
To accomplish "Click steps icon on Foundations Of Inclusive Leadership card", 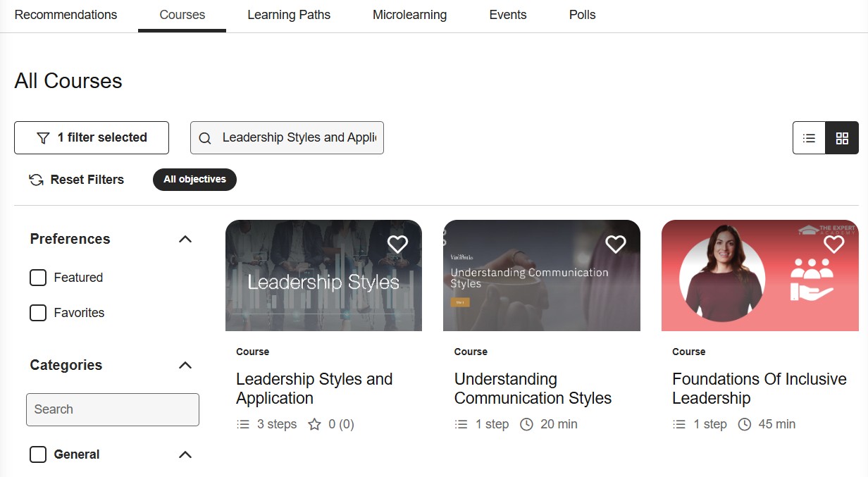I will click(x=679, y=424).
